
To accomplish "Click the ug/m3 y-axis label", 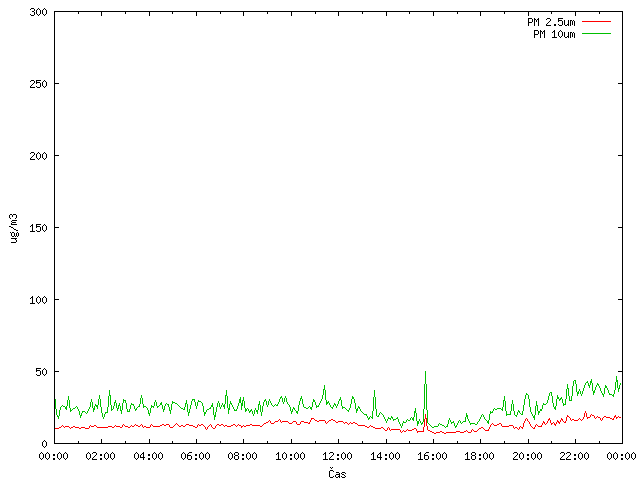I will point(14,228).
